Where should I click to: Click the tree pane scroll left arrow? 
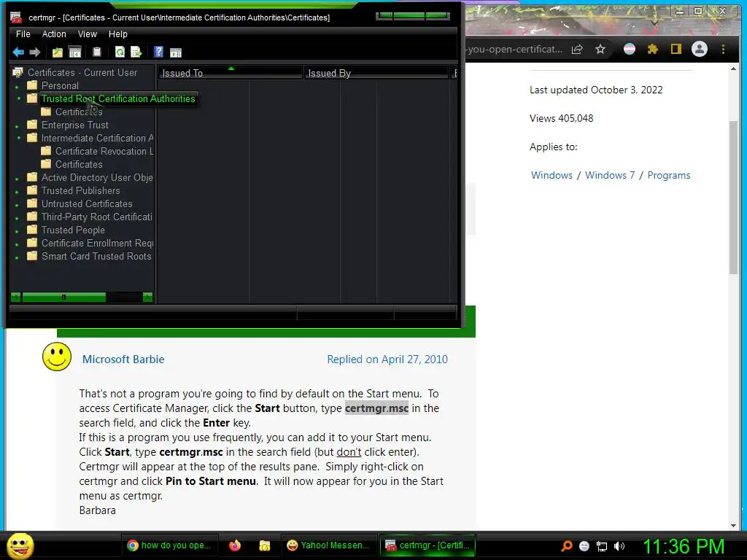click(x=15, y=297)
